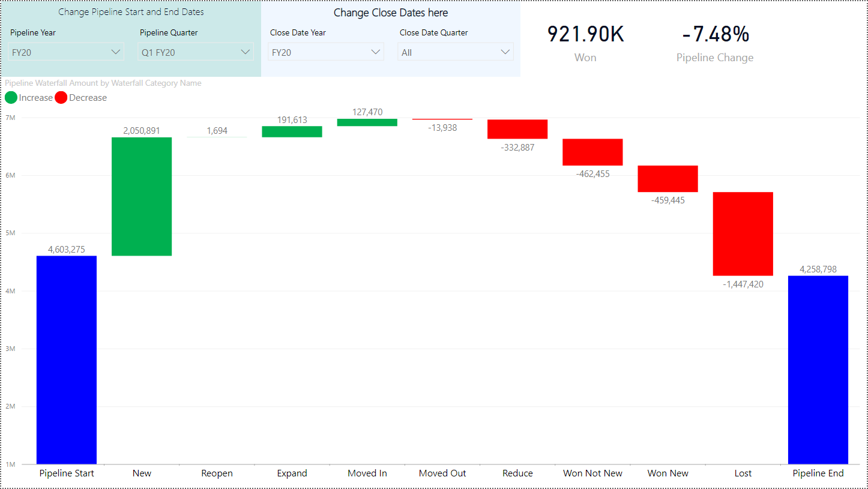Click the green Increase legend circle
This screenshot has height=489, width=868.
(11, 98)
